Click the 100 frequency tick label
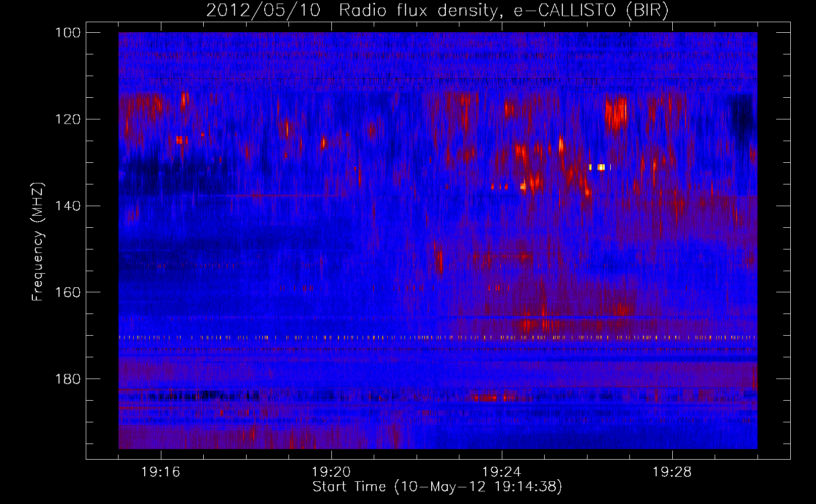The image size is (816, 504). (68, 33)
